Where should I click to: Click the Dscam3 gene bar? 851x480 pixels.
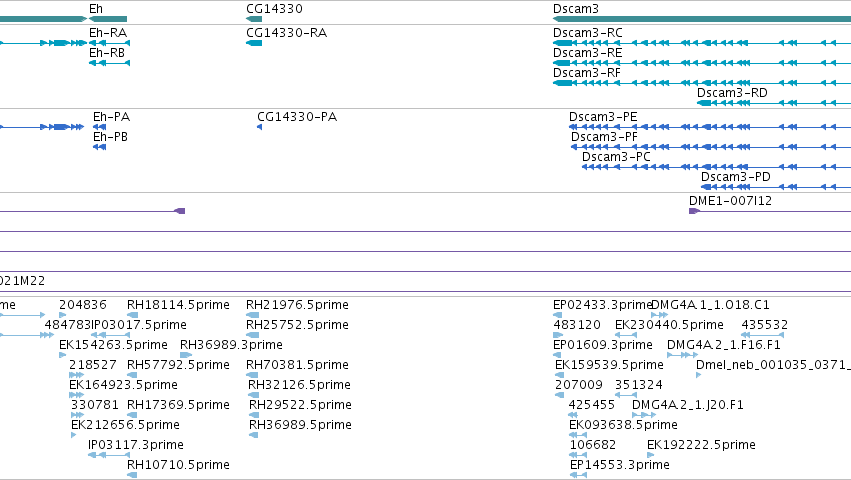point(702,19)
